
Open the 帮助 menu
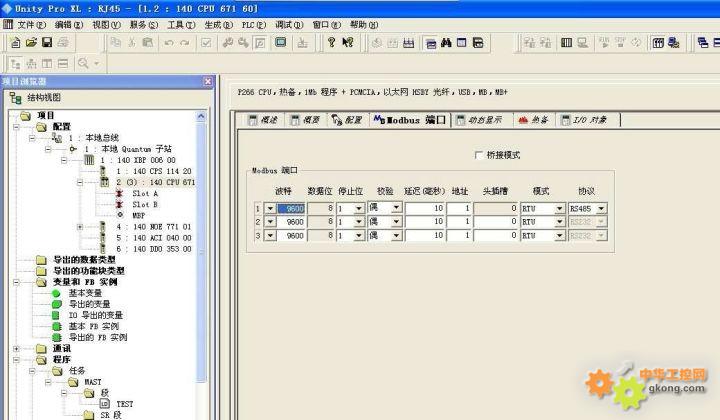(364, 25)
